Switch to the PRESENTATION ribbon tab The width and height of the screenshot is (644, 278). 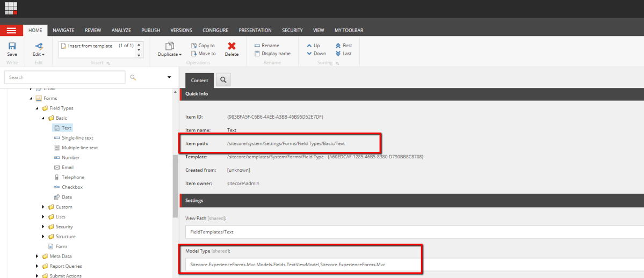tap(255, 31)
